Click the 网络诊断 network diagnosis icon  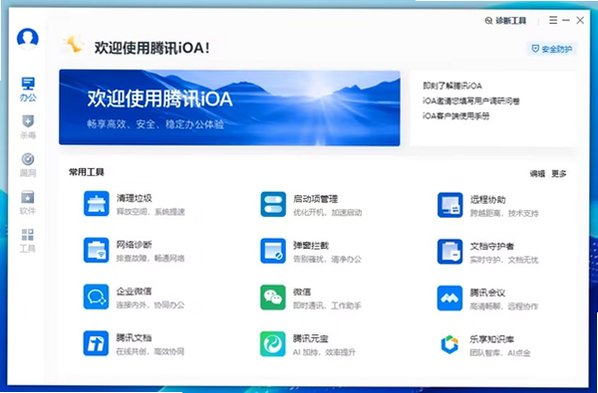tap(96, 250)
